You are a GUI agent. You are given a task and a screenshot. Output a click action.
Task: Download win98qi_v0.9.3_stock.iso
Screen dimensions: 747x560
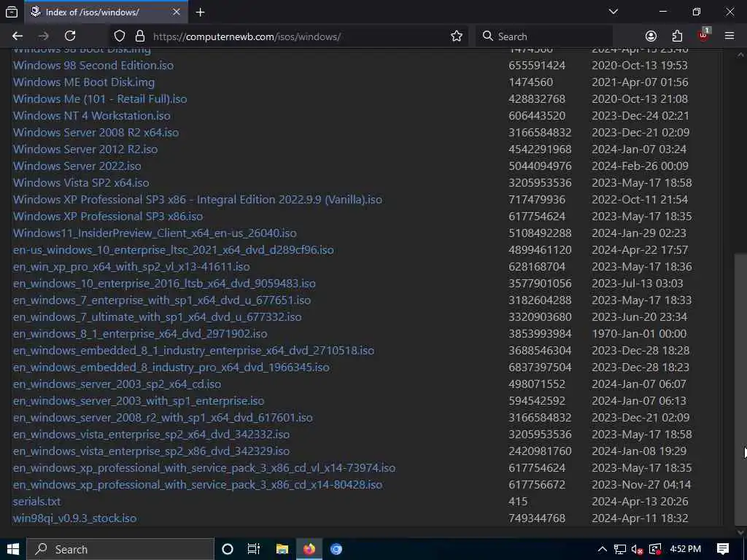[x=75, y=518]
